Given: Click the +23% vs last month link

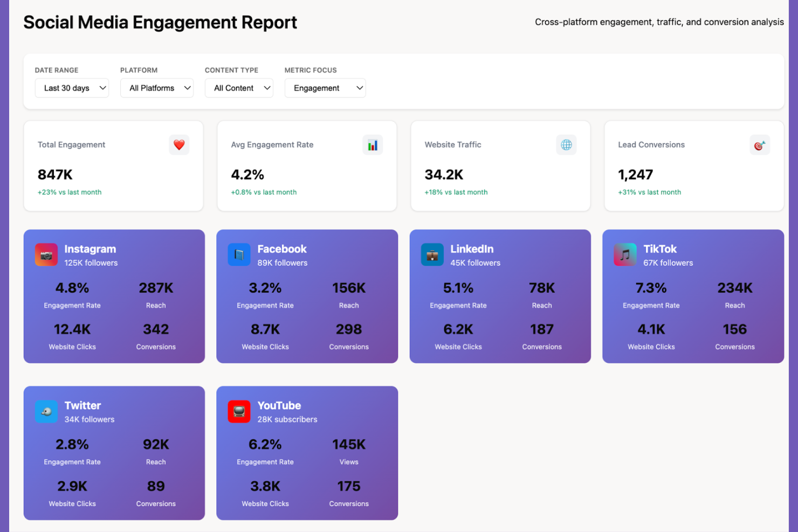Looking at the screenshot, I should (70, 192).
